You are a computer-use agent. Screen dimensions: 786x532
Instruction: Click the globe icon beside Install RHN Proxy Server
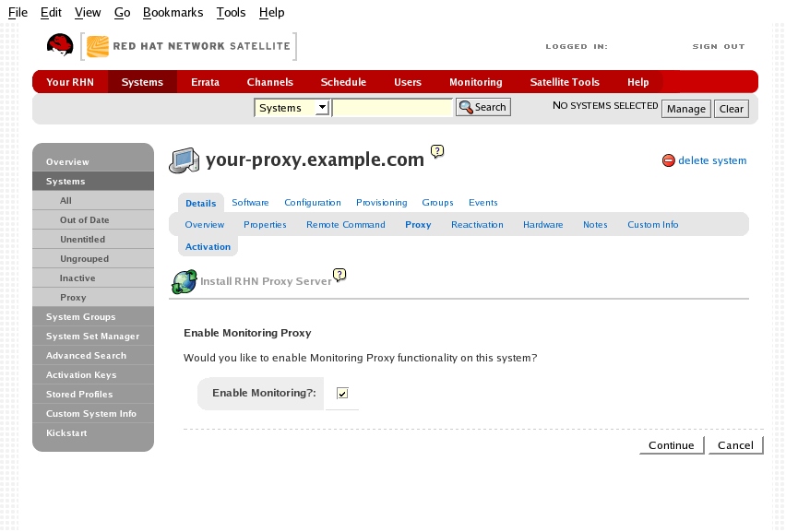tap(184, 281)
